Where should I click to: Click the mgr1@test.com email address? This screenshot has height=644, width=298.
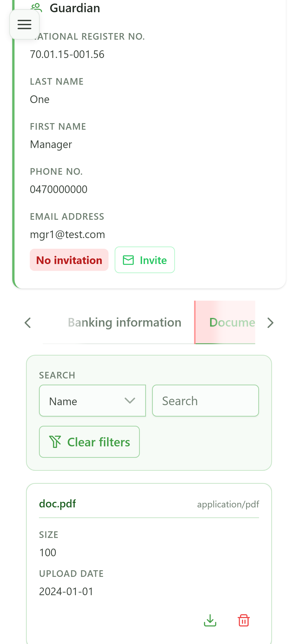point(67,235)
